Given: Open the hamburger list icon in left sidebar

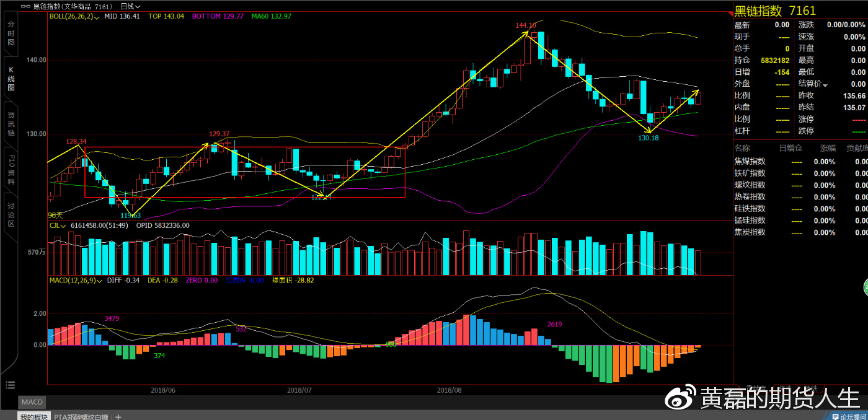Looking at the screenshot, I should tap(9, 385).
